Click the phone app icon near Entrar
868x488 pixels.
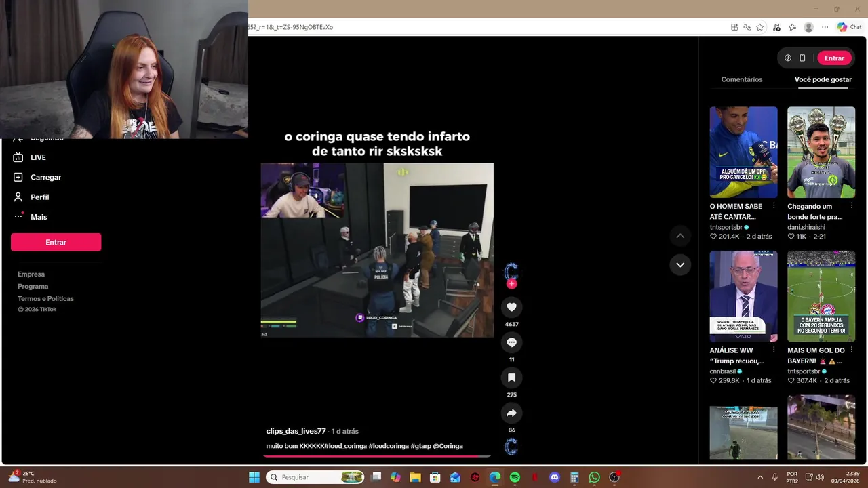802,58
